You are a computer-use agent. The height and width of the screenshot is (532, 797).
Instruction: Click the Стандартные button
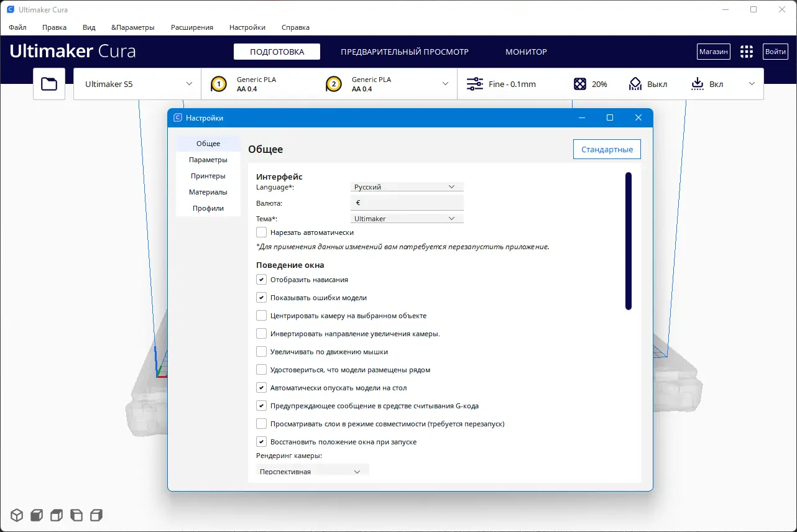point(607,149)
